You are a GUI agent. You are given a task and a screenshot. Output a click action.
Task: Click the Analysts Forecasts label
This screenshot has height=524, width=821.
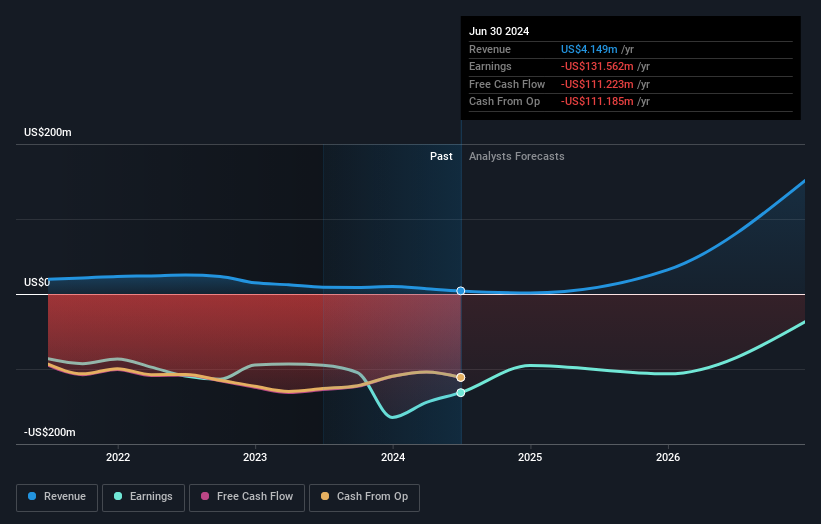[x=517, y=157]
